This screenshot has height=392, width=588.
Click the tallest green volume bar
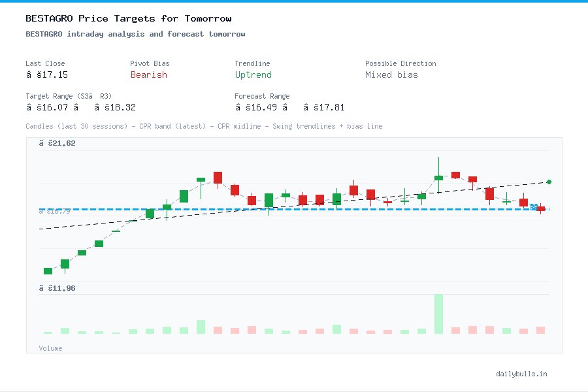[x=438, y=314]
